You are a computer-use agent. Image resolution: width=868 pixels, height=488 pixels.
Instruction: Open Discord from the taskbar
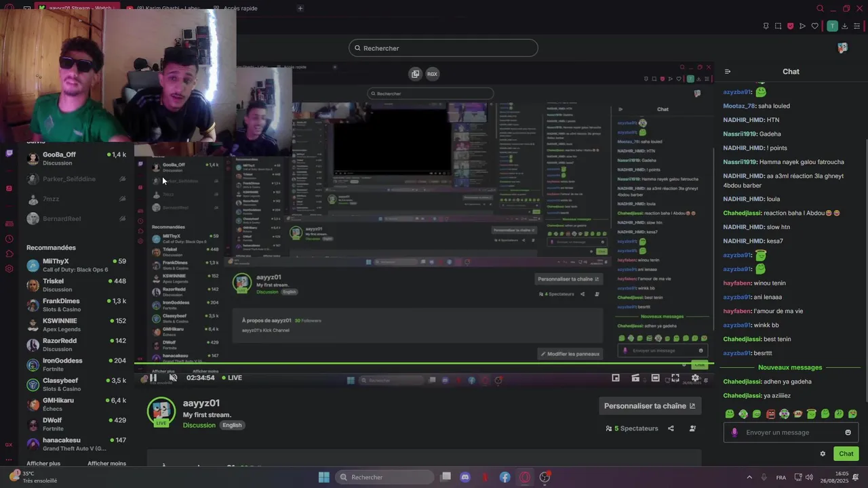pyautogui.click(x=465, y=477)
